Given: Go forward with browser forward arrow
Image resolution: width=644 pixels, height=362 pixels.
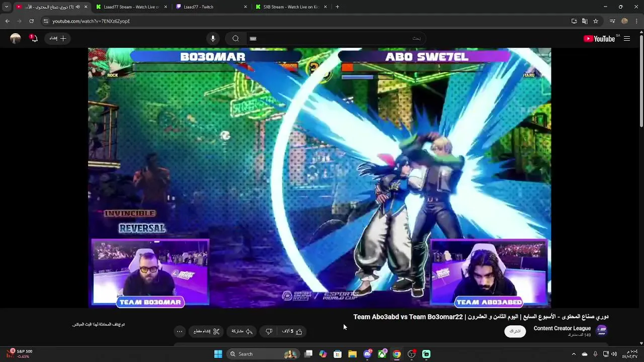Looking at the screenshot, I should (x=19, y=21).
